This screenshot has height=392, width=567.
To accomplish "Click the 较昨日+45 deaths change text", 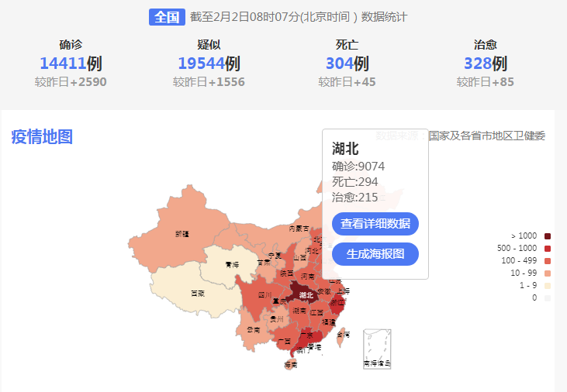I will pos(347,82).
